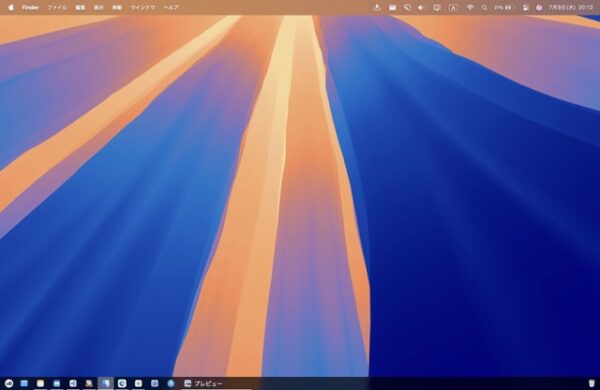Screen dimensions: 600x390
Task: Click the highlighted Finder icon in dock
Action: pyautogui.click(x=106, y=383)
